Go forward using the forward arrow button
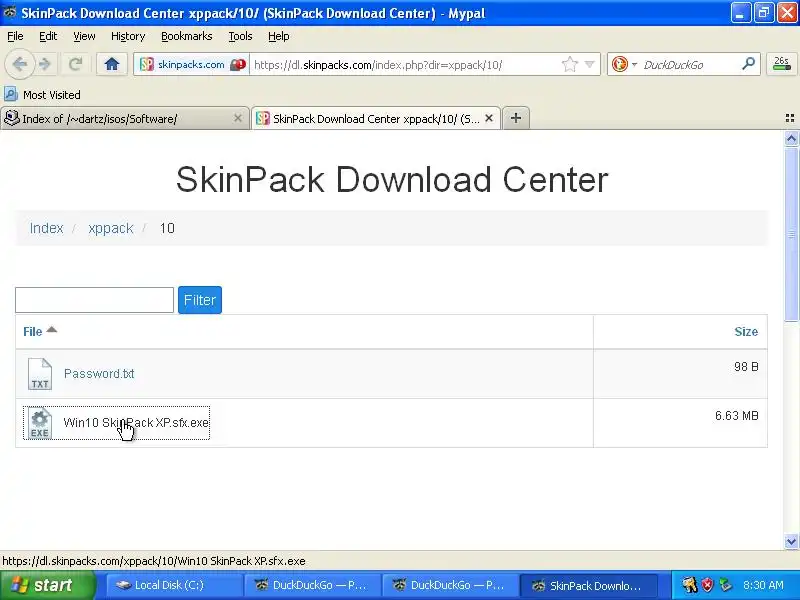This screenshot has height=600, width=800. 45,64
